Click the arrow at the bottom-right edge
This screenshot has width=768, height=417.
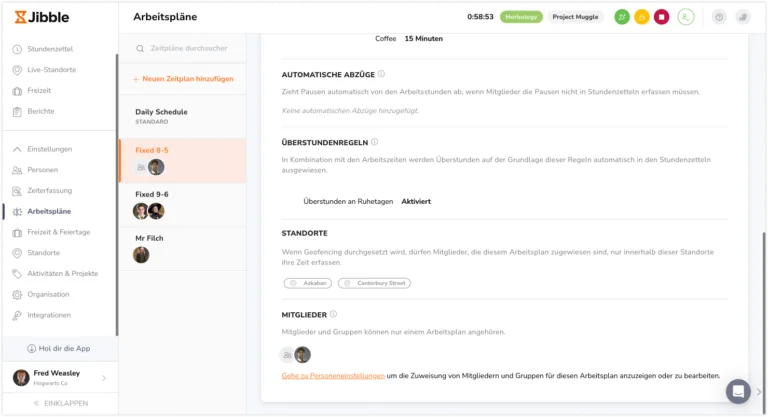(759, 392)
